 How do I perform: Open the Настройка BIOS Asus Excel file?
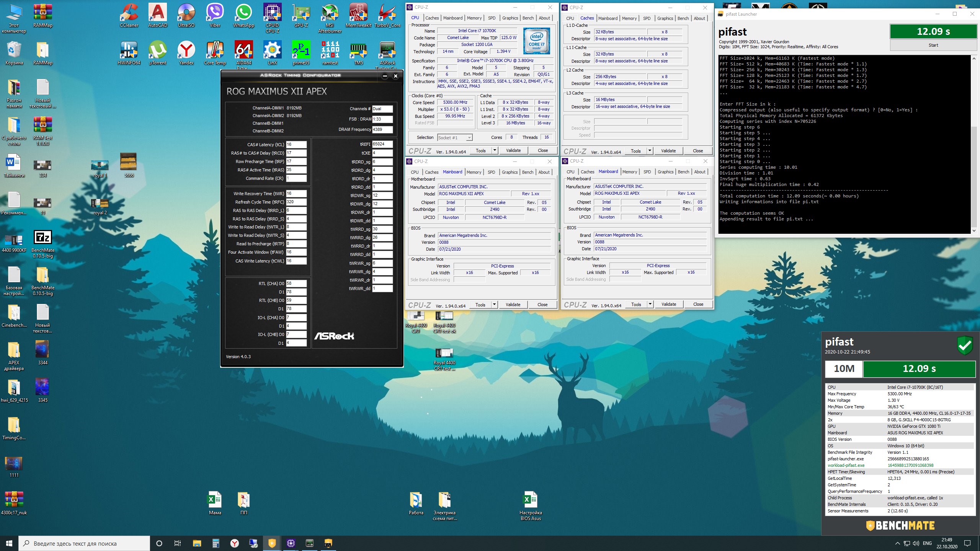531,505
